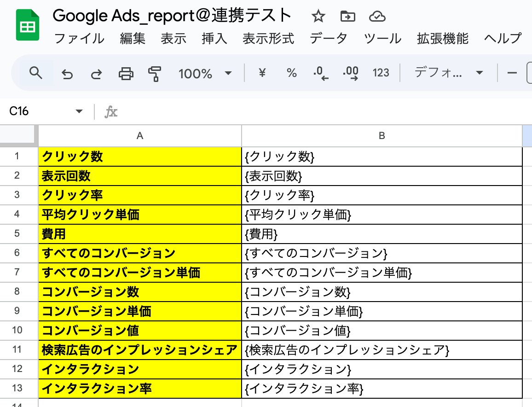The height and width of the screenshot is (407, 532).
Task: Open the search menus magnifier
Action: (x=35, y=73)
